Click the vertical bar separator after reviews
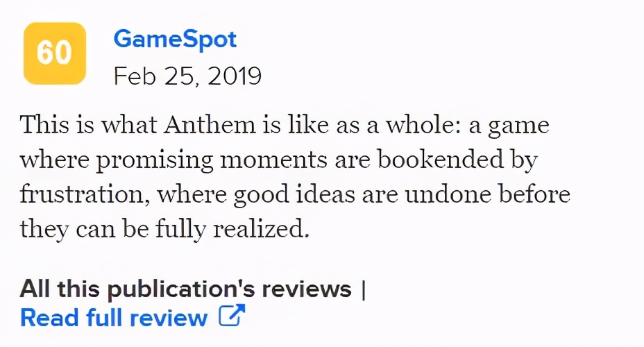Screen dimensions: 644x347 point(363,288)
